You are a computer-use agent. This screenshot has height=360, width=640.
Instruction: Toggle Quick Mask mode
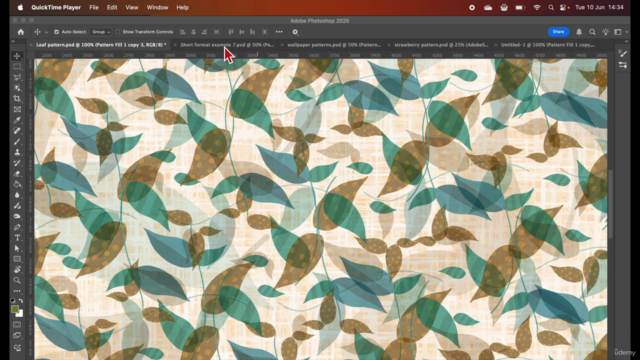(x=17, y=325)
